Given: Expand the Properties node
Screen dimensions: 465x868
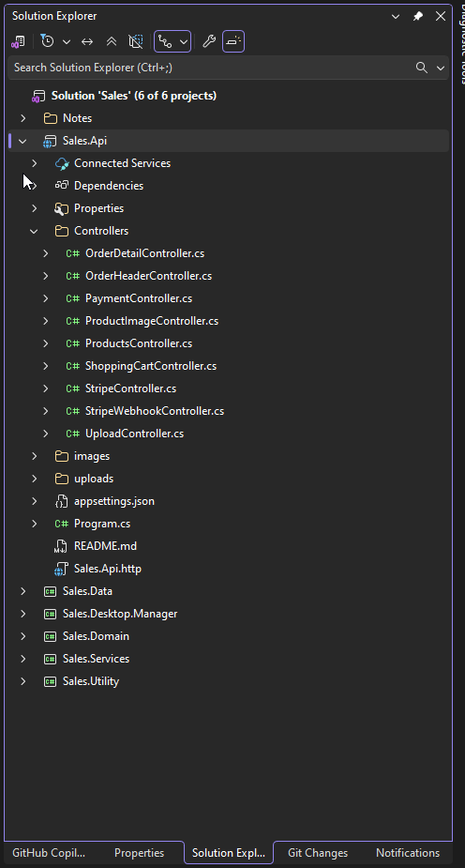Looking at the screenshot, I should coord(35,208).
